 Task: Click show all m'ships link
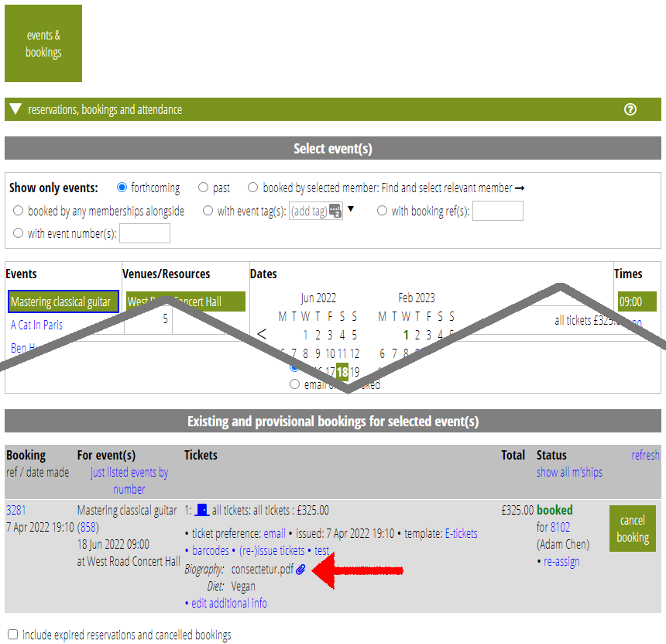[x=569, y=472]
